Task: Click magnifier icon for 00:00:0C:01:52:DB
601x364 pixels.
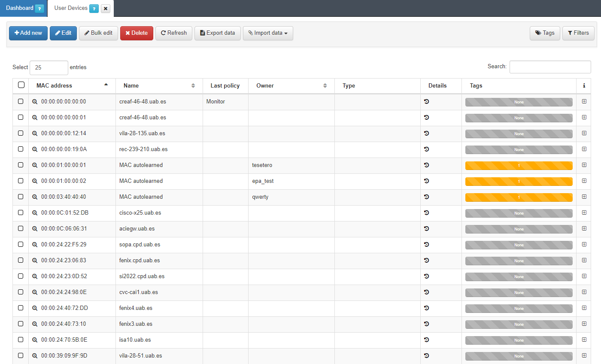Action: tap(35, 213)
